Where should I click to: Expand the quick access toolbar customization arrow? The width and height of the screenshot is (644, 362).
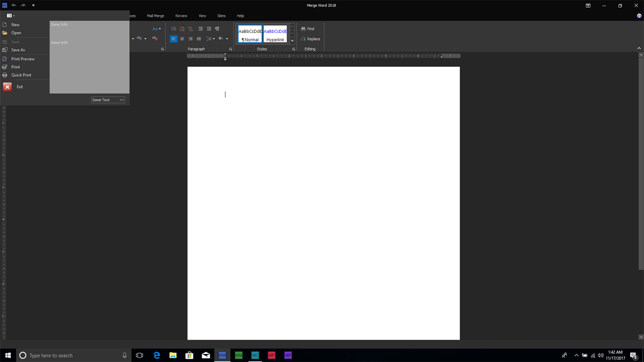pos(33,5)
